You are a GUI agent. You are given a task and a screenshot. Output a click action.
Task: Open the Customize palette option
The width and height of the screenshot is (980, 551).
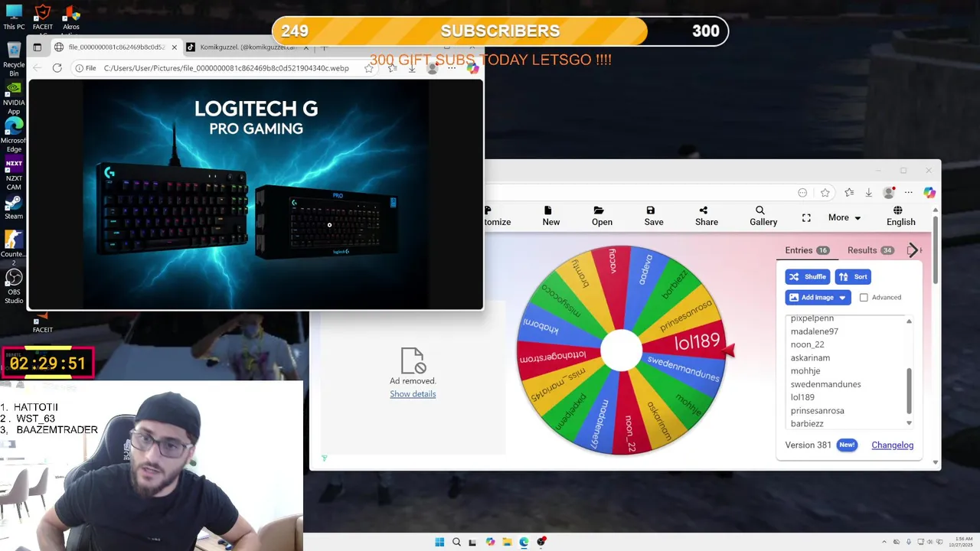[x=497, y=216]
